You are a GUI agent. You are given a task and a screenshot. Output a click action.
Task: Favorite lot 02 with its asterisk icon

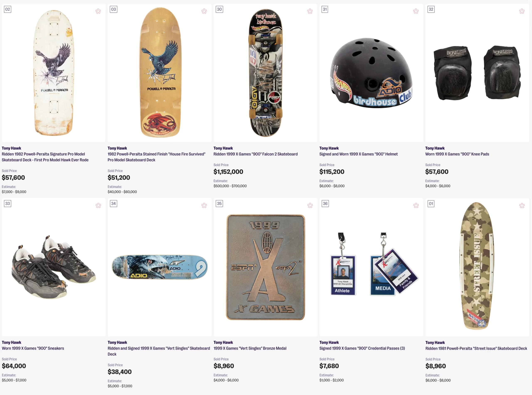pyautogui.click(x=98, y=11)
